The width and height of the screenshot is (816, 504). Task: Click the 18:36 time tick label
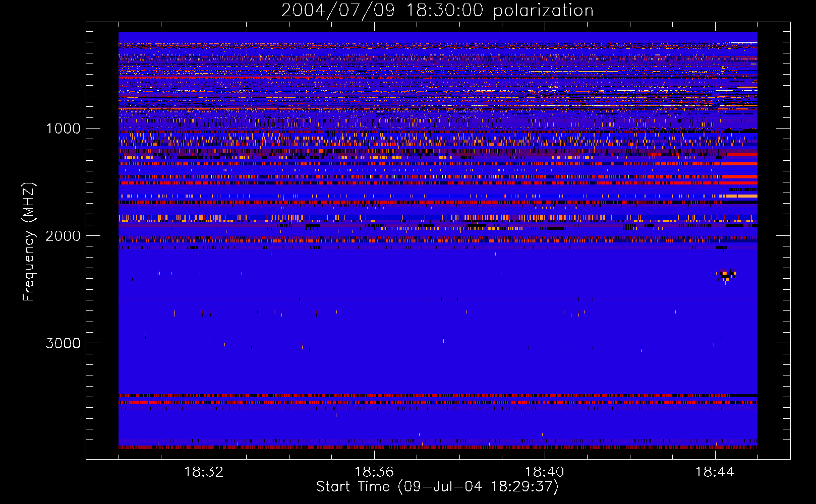pyautogui.click(x=374, y=472)
